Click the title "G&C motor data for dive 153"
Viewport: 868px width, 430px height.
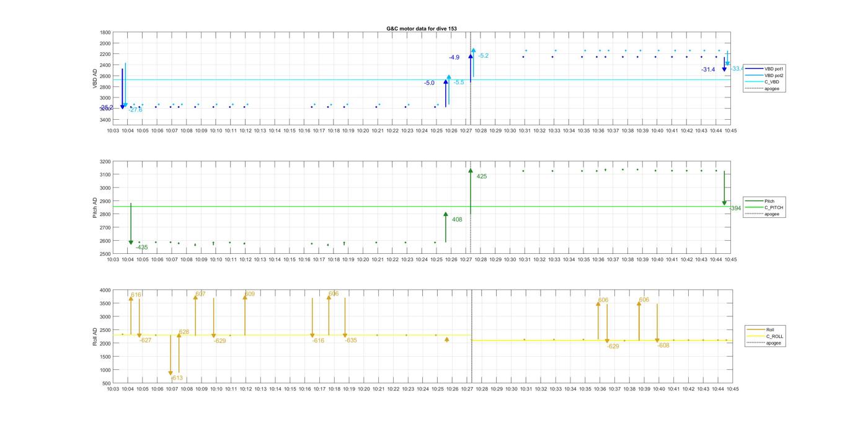coord(422,29)
